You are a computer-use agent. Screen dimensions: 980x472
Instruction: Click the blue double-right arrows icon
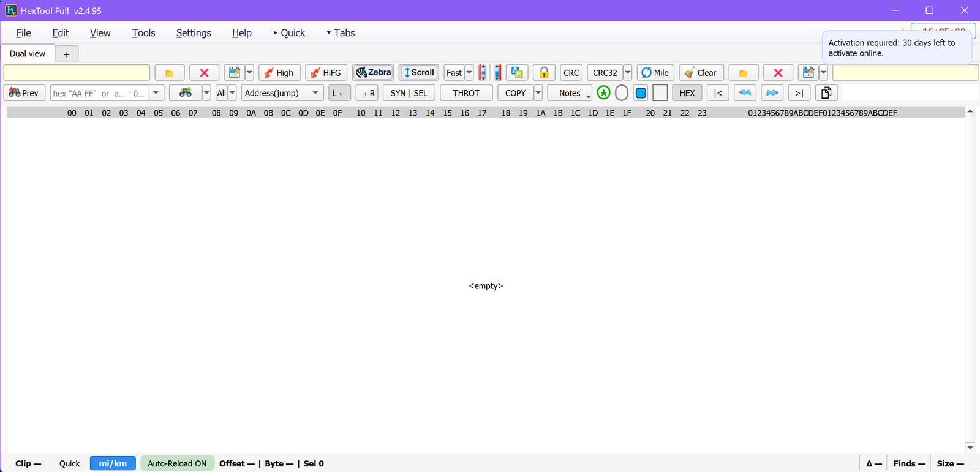point(772,93)
